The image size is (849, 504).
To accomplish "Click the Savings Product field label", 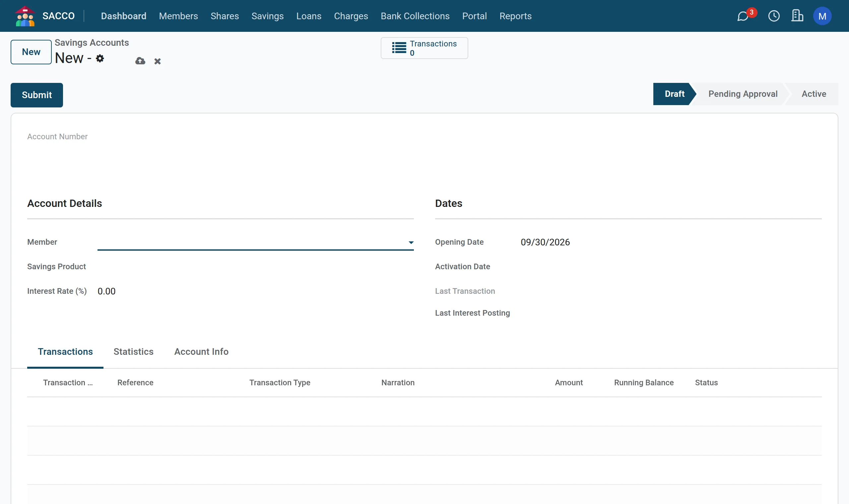I will pos(56,267).
